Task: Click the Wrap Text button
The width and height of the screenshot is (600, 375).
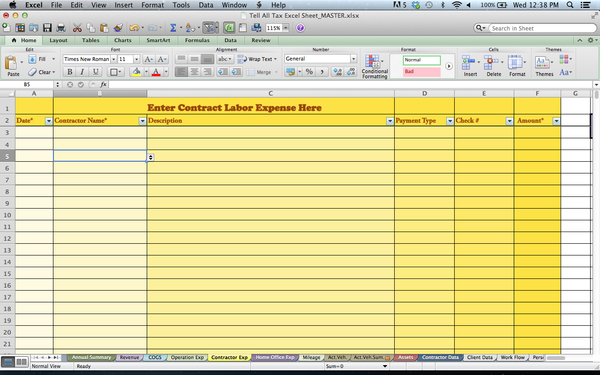Action: [257, 59]
